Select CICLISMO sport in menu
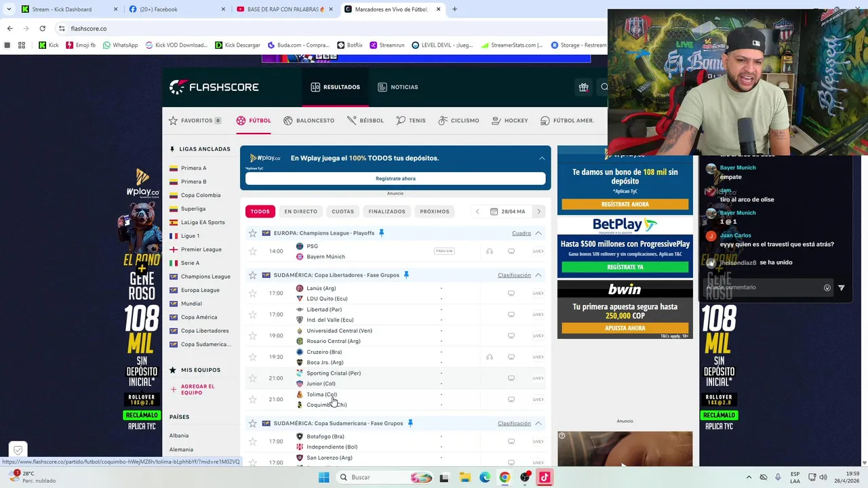Viewport: 868px width, 488px height. (458, 121)
